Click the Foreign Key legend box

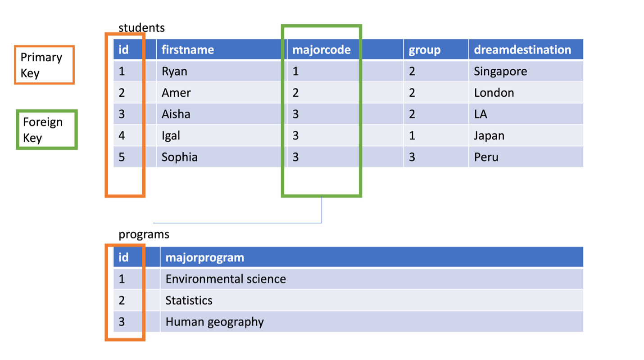47,130
